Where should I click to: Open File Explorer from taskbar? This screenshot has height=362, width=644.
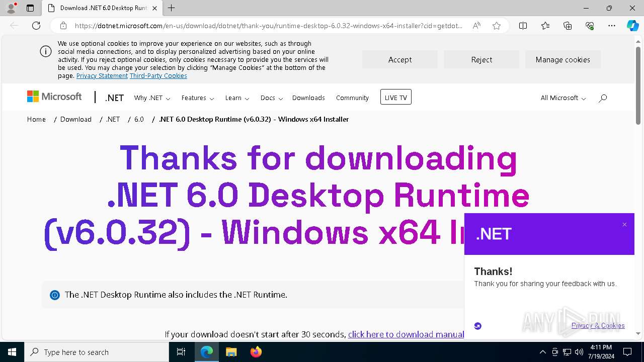[231, 352]
